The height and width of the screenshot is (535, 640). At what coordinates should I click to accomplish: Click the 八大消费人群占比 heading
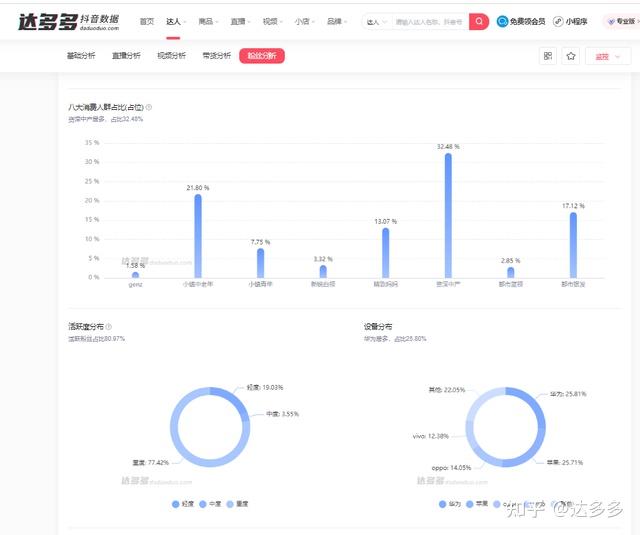tap(106, 107)
